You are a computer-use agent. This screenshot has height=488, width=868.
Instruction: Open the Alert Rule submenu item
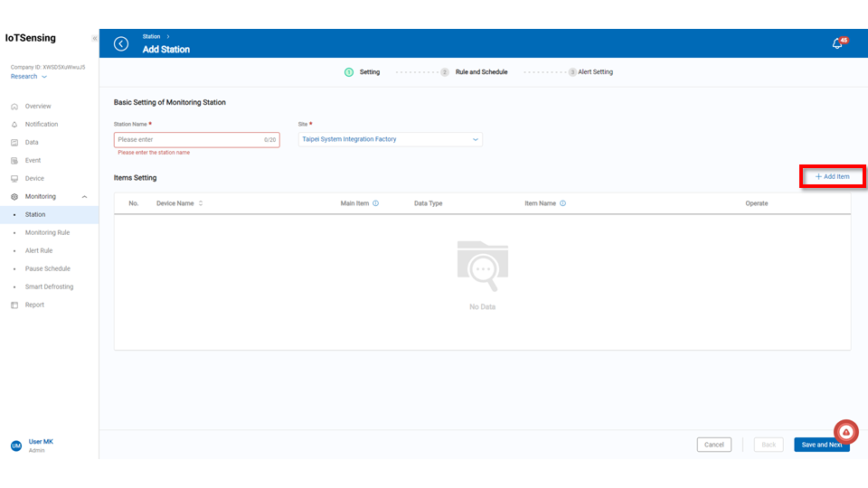39,250
